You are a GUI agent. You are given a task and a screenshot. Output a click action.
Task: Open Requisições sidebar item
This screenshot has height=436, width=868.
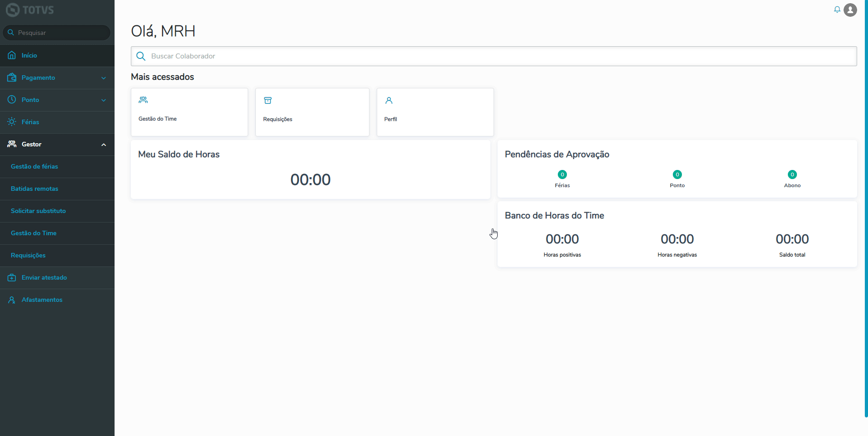point(57,255)
